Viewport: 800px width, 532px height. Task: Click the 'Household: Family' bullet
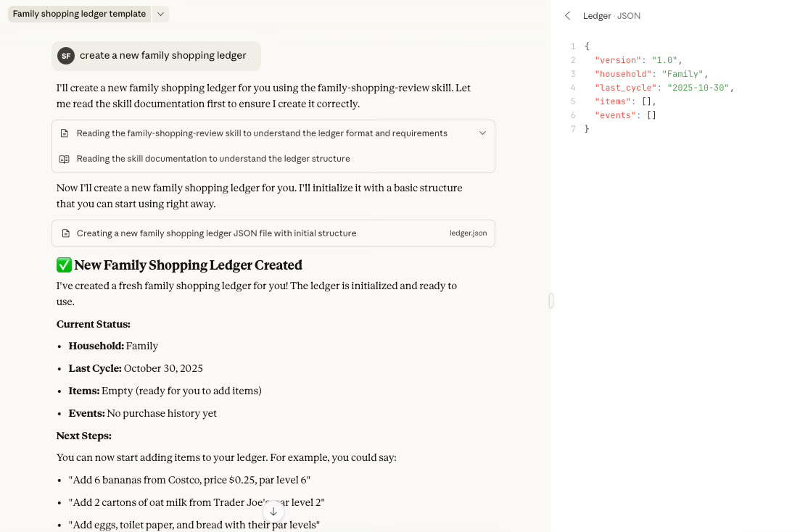[113, 346]
